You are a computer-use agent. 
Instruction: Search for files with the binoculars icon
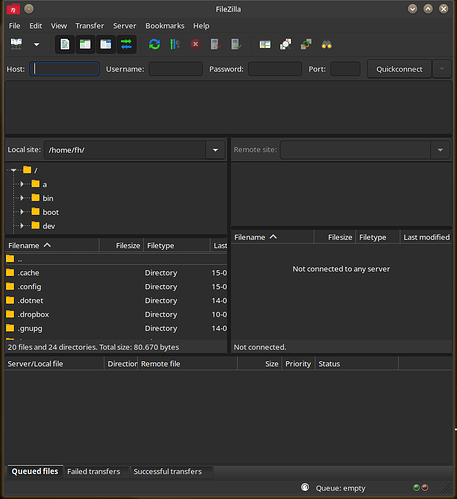point(327,44)
